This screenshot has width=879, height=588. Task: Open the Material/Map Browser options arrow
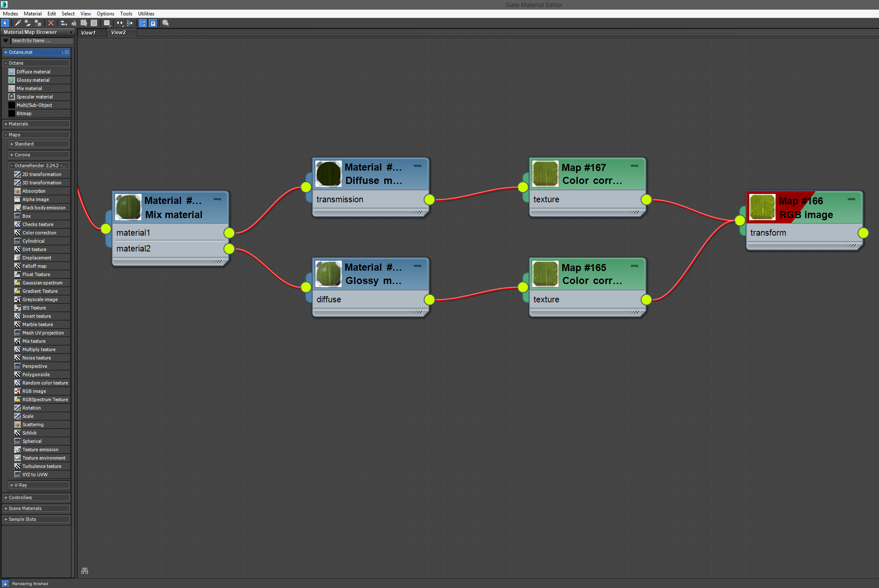5,40
